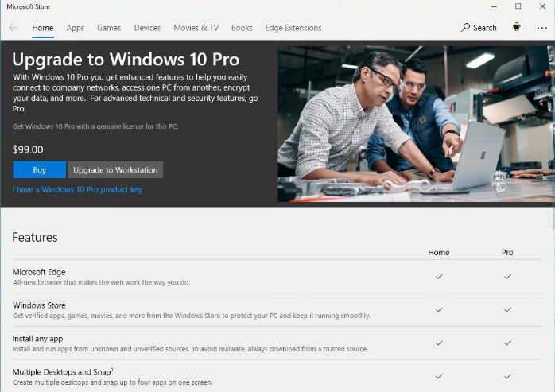Image resolution: width=555 pixels, height=392 pixels.
Task: Click the Home checkmark for Microsoft Edge
Action: tap(439, 276)
